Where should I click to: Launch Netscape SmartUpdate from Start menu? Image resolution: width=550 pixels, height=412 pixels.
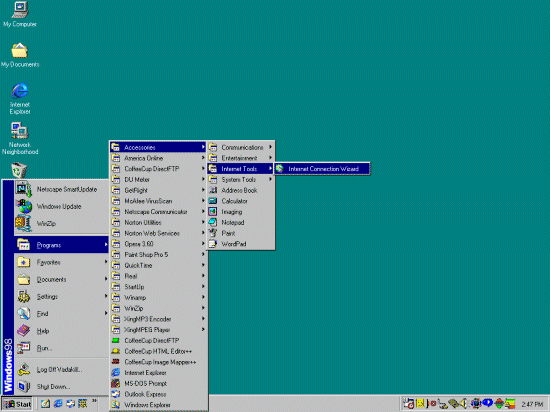(x=62, y=189)
